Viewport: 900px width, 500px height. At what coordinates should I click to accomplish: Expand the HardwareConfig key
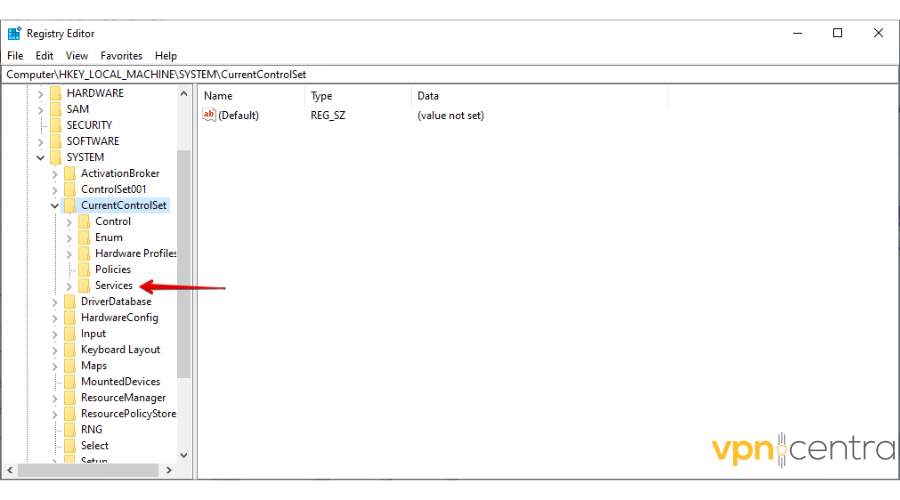[55, 318]
